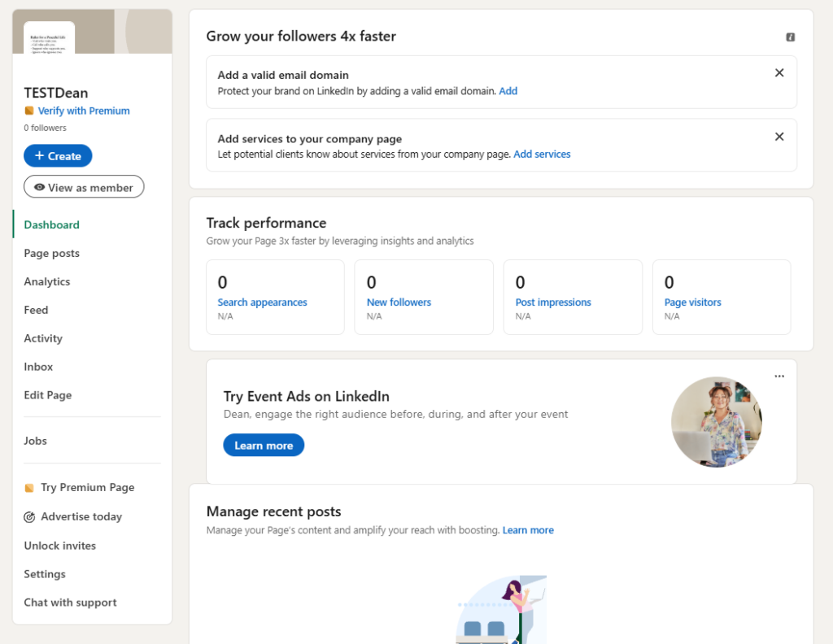The image size is (833, 644).
Task: Dismiss the add services suggestion
Action: pyautogui.click(x=778, y=137)
